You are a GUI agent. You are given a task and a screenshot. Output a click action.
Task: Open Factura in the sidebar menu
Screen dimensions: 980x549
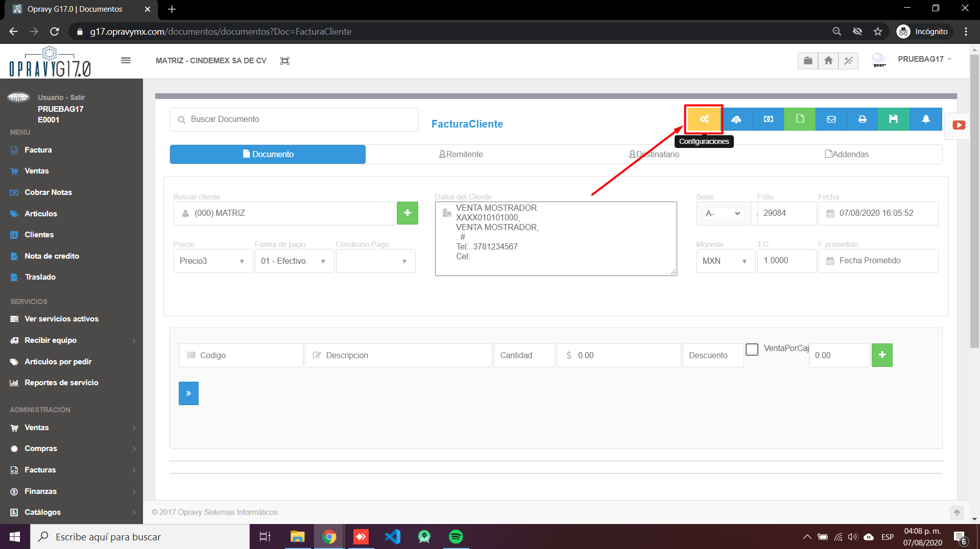(x=38, y=150)
